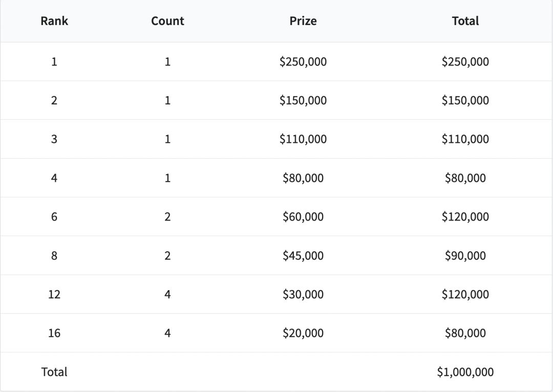Click the Count column header
553x392 pixels.
coord(167,21)
